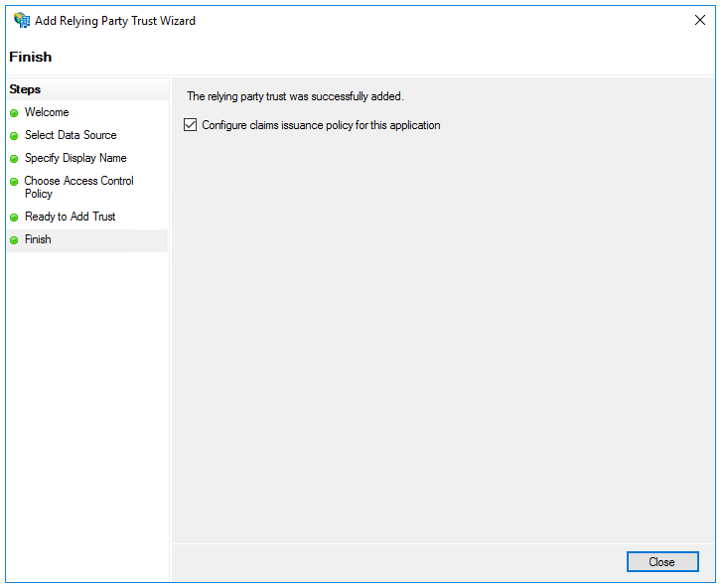
Task: Click the wizard icon in the title bar
Action: click(x=22, y=21)
